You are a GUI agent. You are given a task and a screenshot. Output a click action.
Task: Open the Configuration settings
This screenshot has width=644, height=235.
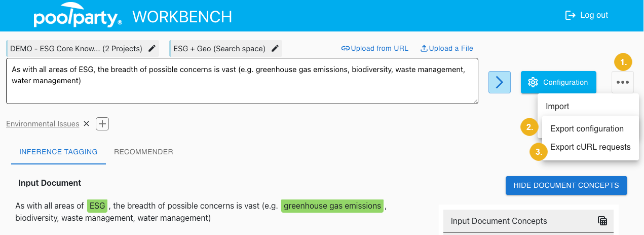[x=558, y=82]
